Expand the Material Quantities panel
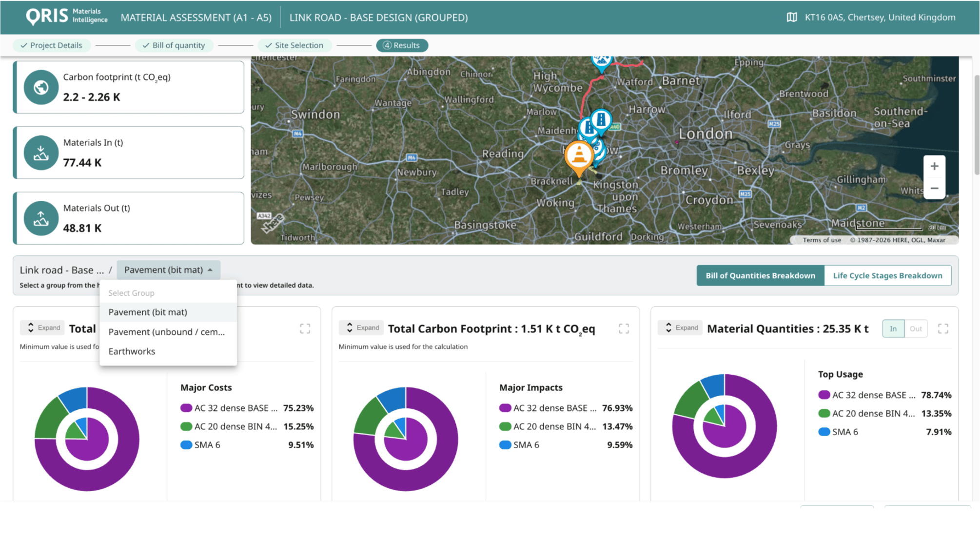This screenshot has height=536, width=980. [681, 327]
